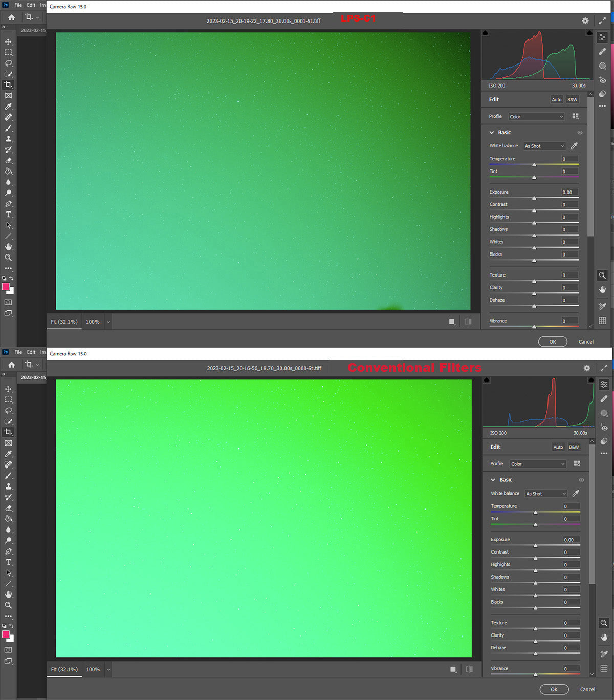The width and height of the screenshot is (614, 700).
Task: Open File menu in lower Photoshop window
Action: [18, 352]
